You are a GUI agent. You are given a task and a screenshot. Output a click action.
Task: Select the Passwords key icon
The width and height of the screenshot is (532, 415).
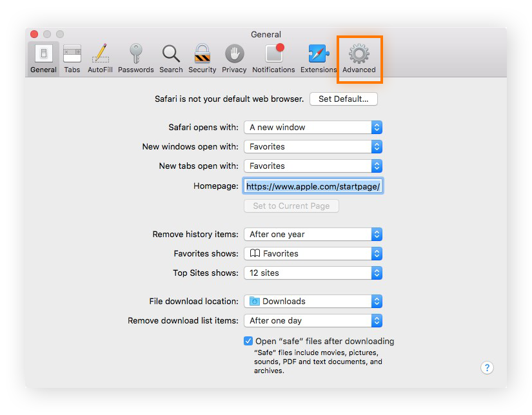tap(135, 59)
